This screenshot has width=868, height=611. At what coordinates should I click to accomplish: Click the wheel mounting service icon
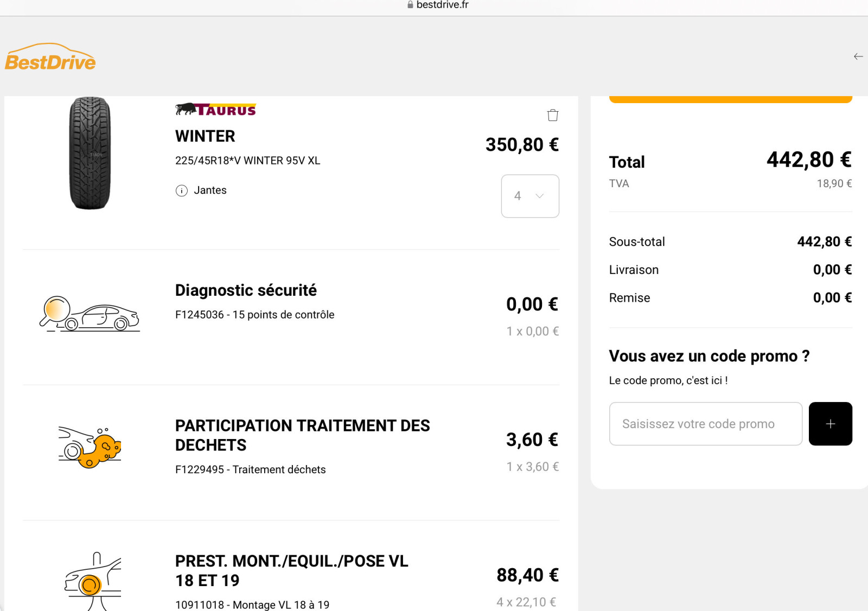point(93,581)
